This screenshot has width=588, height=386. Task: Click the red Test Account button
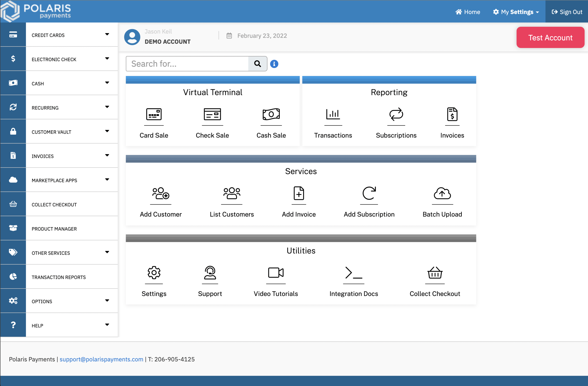point(550,38)
